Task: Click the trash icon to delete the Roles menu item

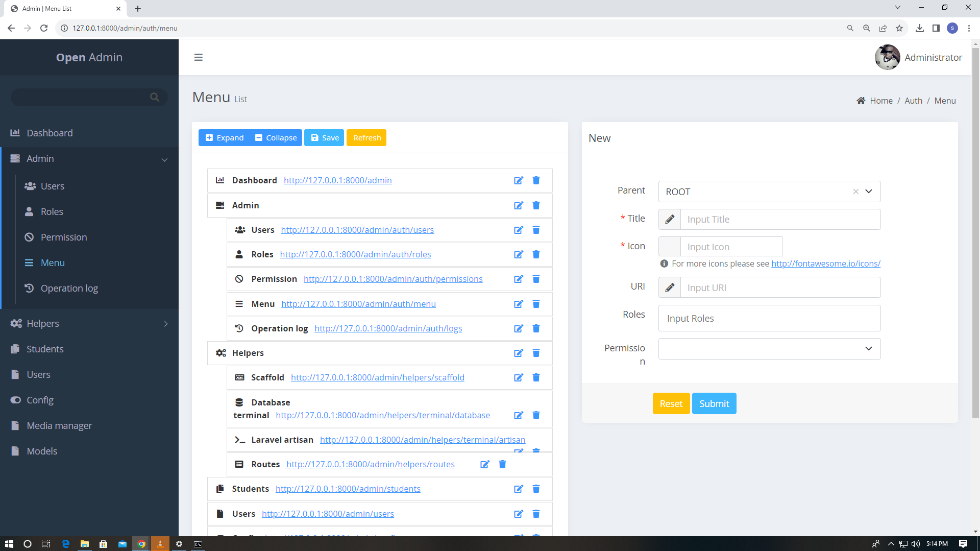Action: 536,254
